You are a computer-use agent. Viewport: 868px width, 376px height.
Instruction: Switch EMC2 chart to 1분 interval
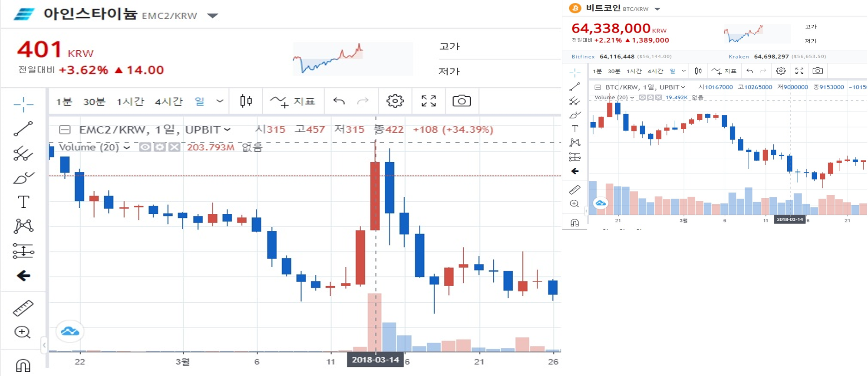click(64, 101)
